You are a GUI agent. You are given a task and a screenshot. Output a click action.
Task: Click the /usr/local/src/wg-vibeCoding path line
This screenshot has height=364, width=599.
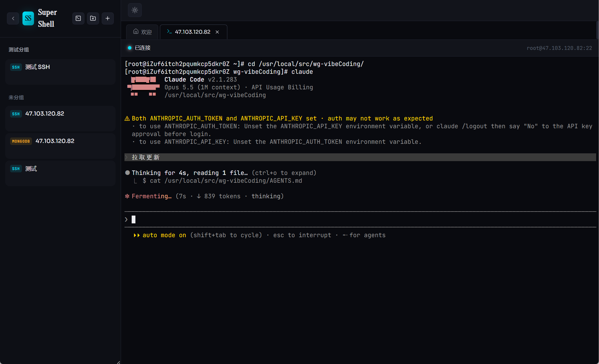point(215,95)
